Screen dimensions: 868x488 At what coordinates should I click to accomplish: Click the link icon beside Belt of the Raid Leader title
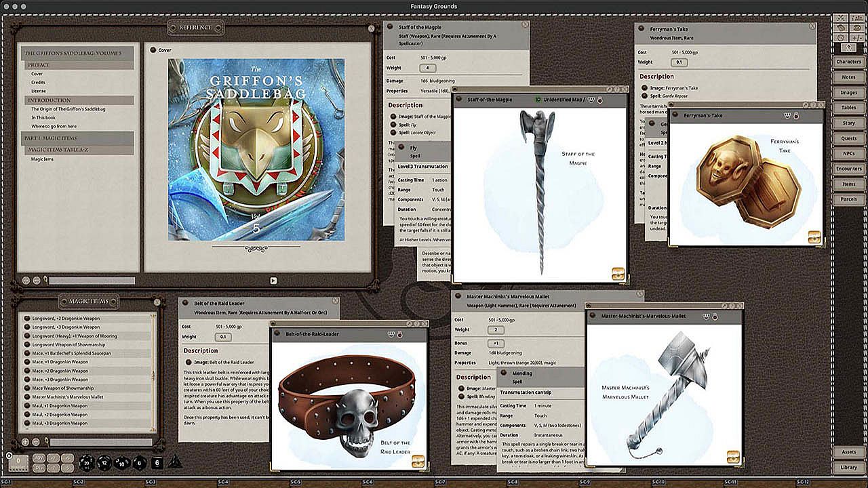click(x=186, y=303)
